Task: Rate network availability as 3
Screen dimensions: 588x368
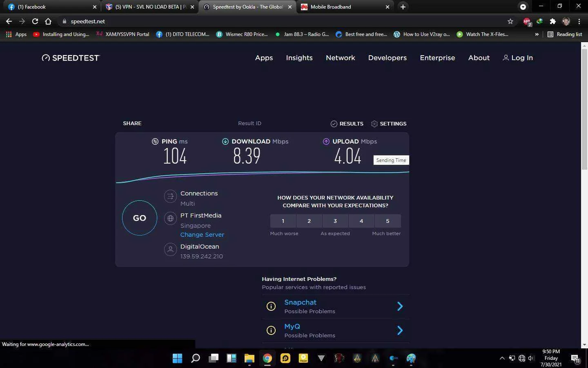Action: (335, 221)
